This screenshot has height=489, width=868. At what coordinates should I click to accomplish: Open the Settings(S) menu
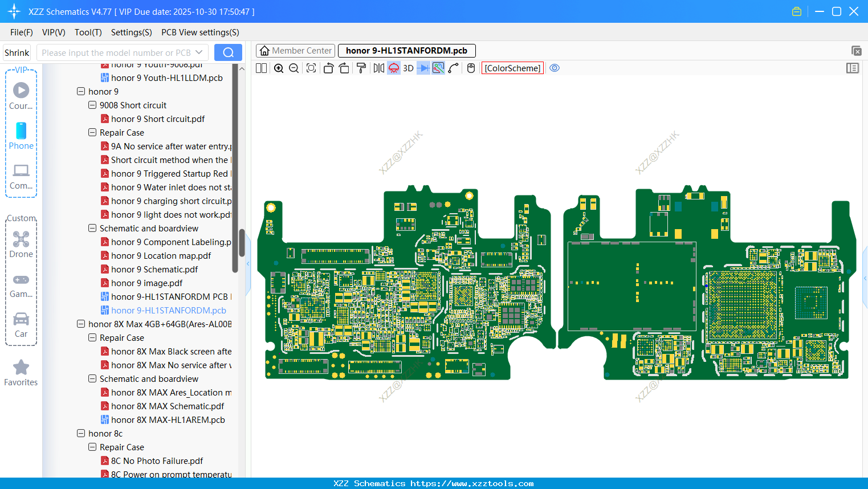pos(132,32)
